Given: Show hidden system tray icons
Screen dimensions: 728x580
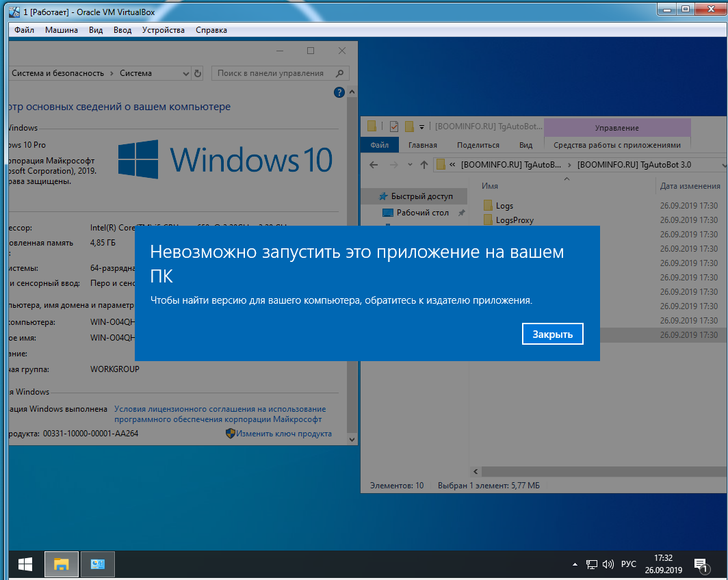Looking at the screenshot, I should tap(575, 564).
